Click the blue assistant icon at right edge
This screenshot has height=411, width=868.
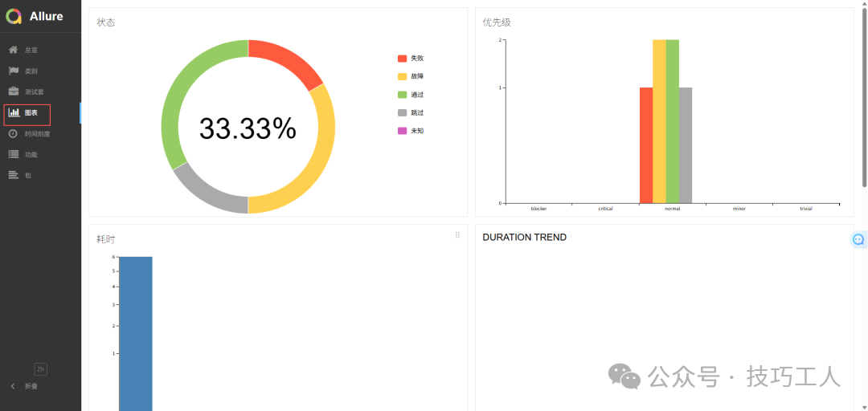(x=858, y=239)
